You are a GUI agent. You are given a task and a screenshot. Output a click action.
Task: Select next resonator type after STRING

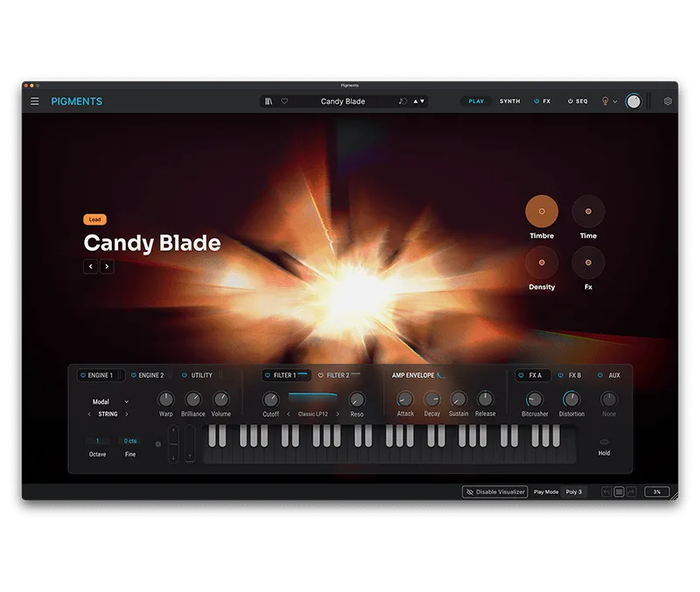click(127, 414)
